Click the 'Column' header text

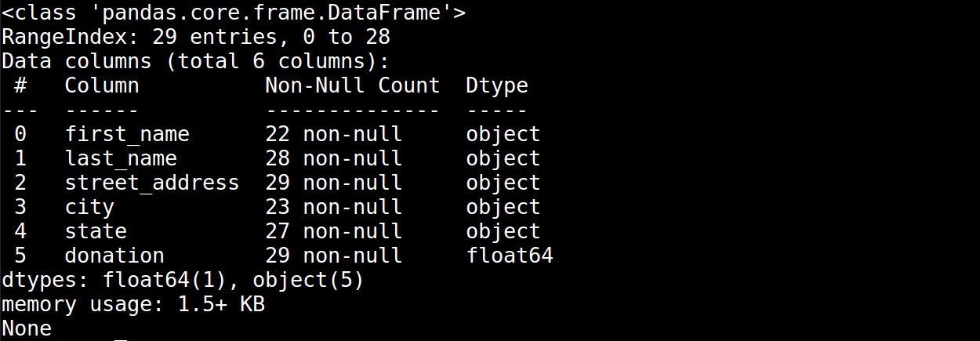point(101,85)
